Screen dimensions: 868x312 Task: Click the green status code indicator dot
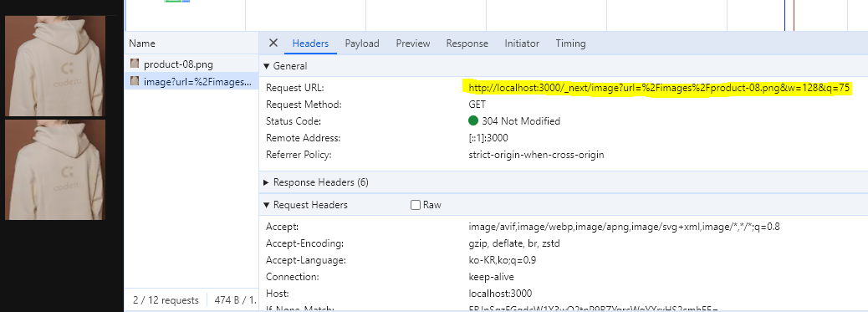click(473, 120)
